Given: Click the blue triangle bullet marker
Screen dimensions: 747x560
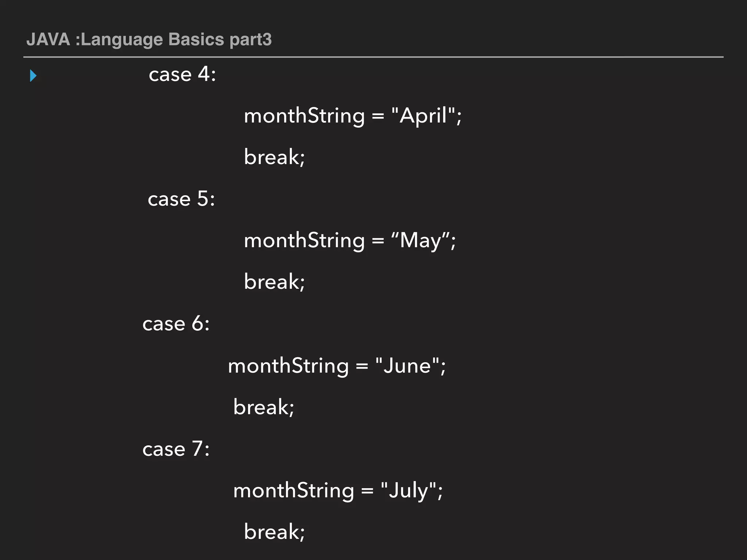Looking at the screenshot, I should 33,76.
